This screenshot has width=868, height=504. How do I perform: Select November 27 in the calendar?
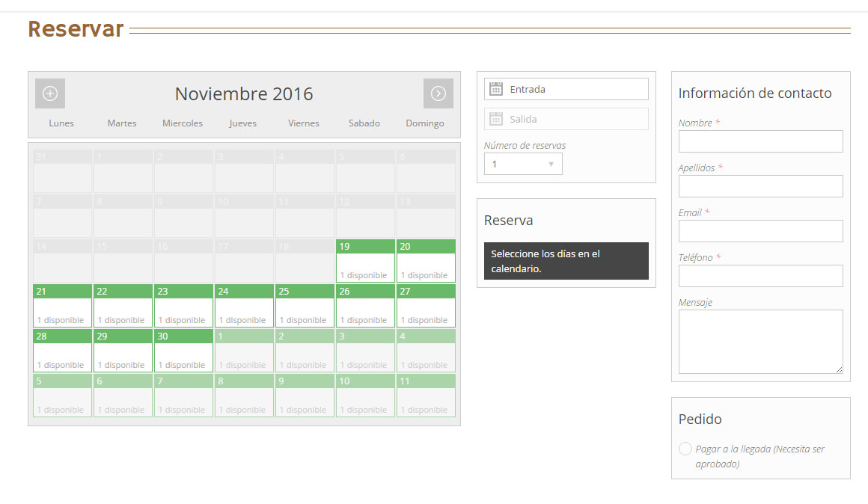(x=427, y=306)
